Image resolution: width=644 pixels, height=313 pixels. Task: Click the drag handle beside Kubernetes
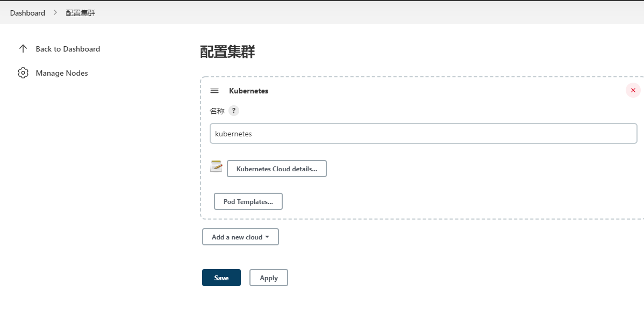point(214,91)
